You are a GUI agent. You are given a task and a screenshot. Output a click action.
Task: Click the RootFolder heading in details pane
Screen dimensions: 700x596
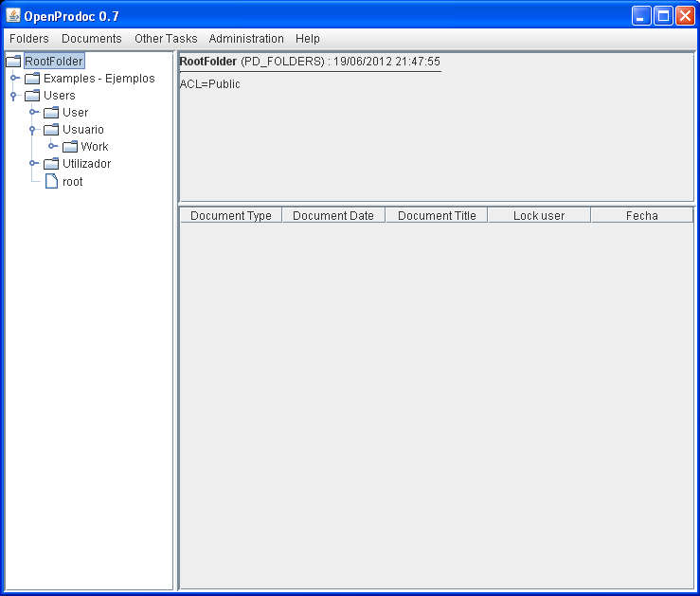(x=208, y=62)
